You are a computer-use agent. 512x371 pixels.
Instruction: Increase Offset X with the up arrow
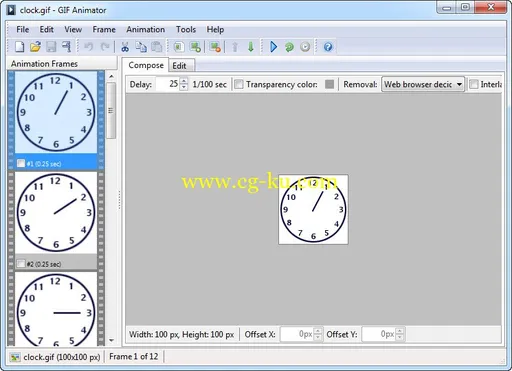coord(318,331)
